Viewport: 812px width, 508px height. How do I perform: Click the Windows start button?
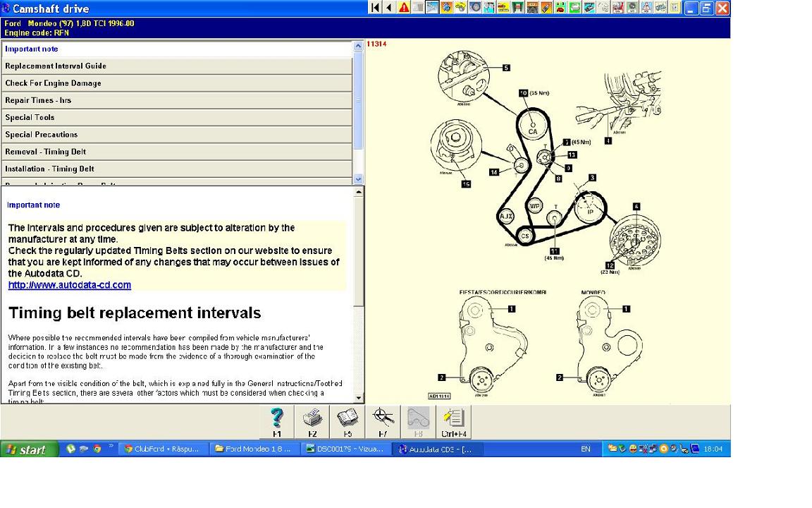(28, 449)
